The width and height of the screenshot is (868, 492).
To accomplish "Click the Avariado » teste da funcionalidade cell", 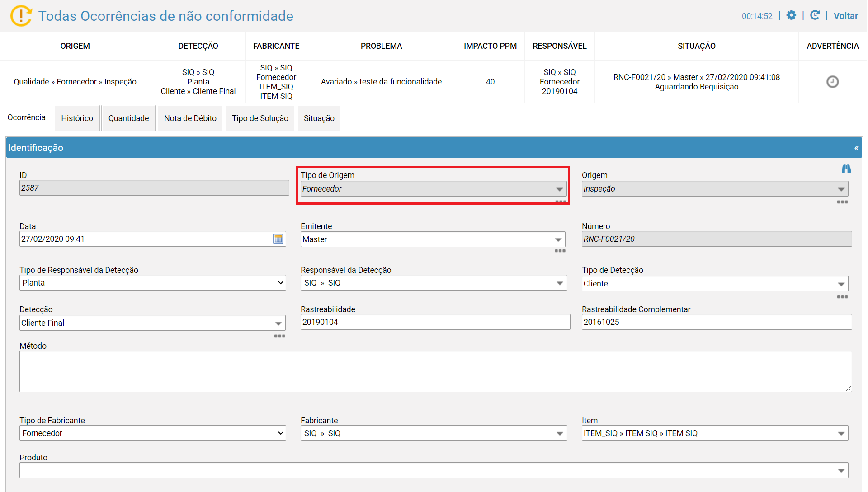I will tap(381, 82).
